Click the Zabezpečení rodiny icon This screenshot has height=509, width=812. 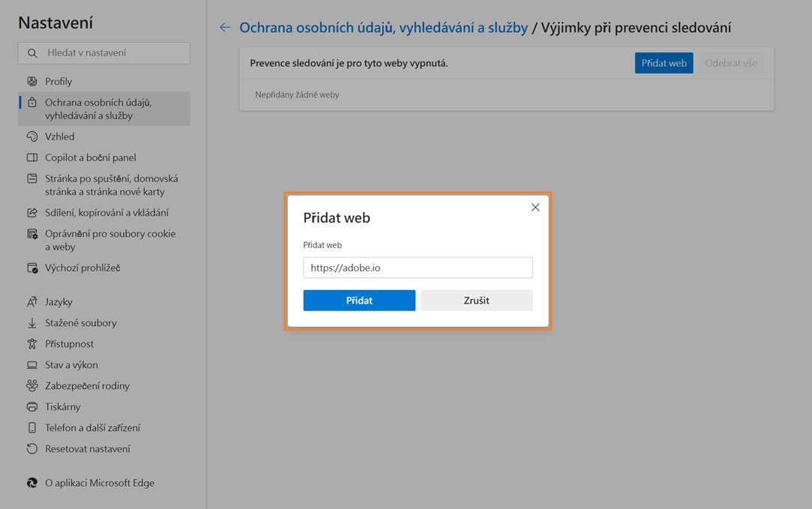[31, 385]
